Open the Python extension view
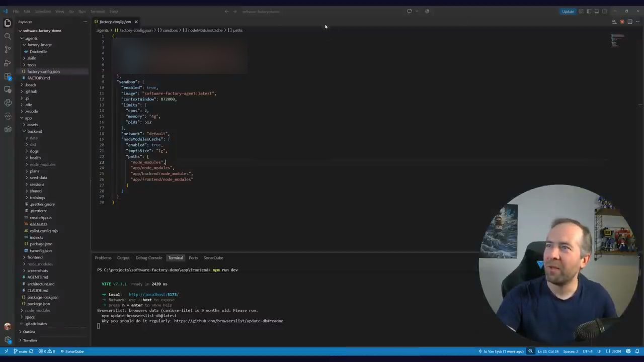 pos(8,103)
